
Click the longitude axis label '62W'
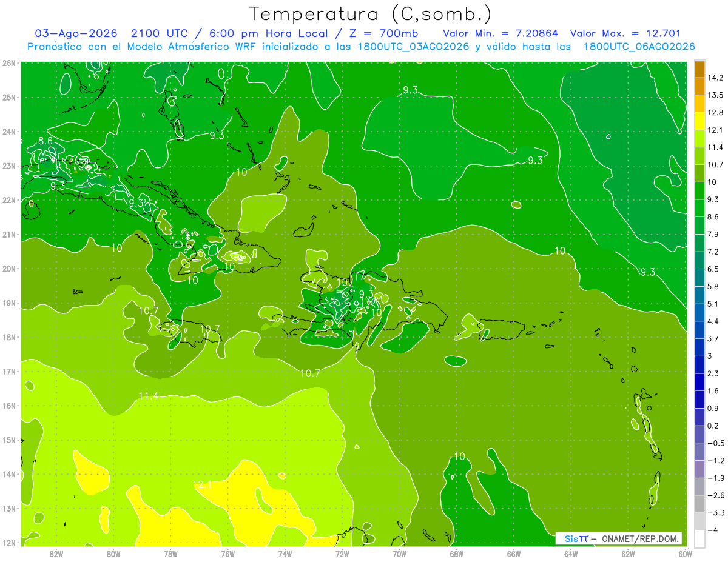pyautogui.click(x=628, y=553)
